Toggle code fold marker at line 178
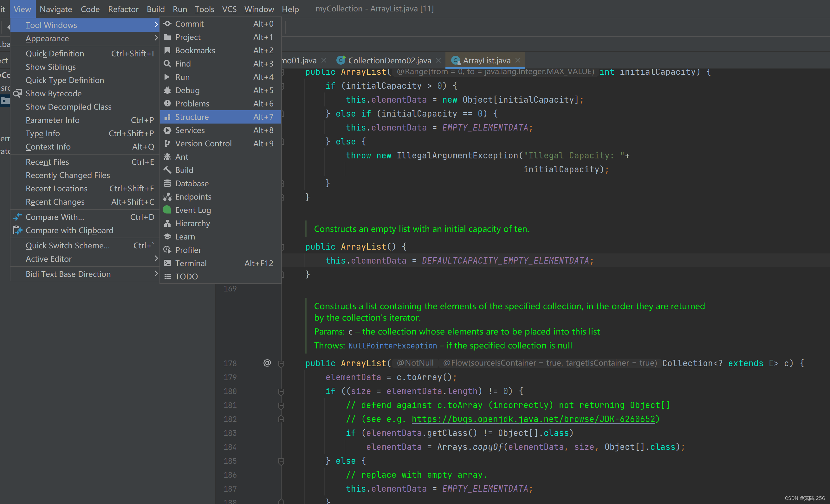 coord(281,363)
